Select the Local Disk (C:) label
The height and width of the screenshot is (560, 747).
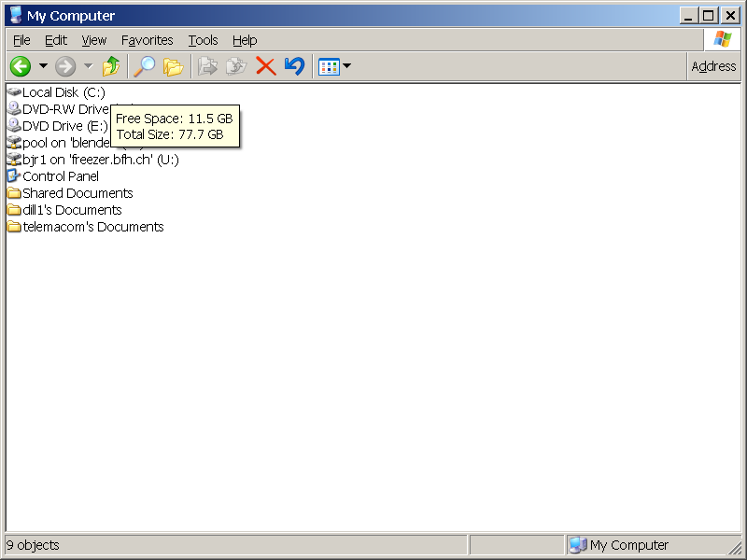pos(63,92)
